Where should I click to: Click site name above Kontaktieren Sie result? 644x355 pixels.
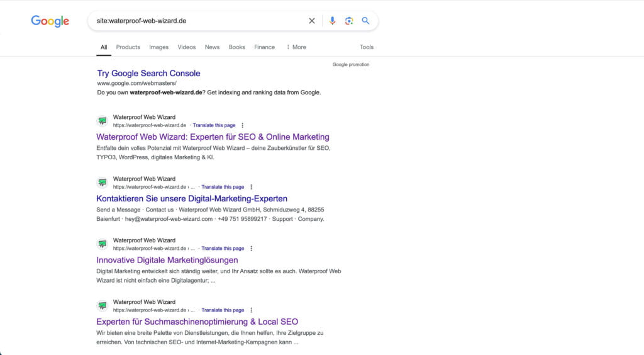[x=144, y=179]
